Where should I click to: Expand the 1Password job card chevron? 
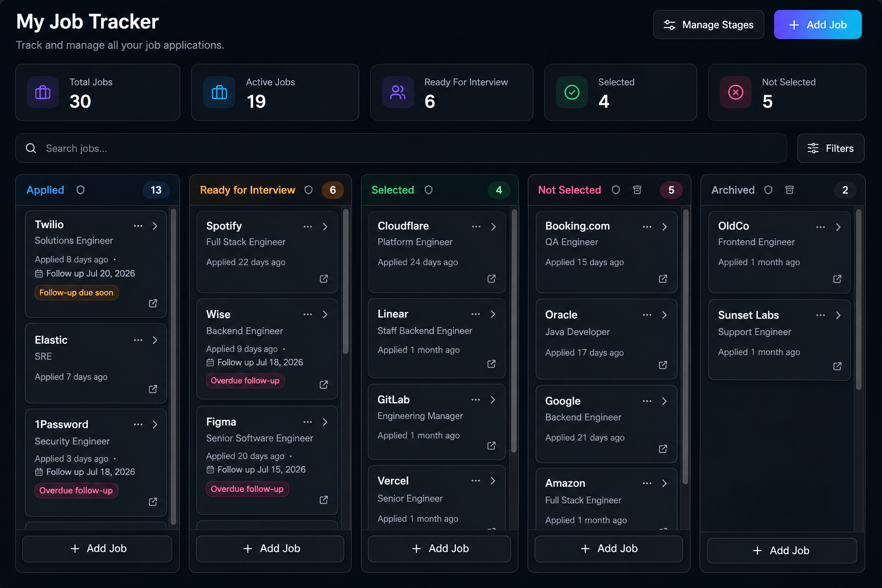(x=155, y=424)
